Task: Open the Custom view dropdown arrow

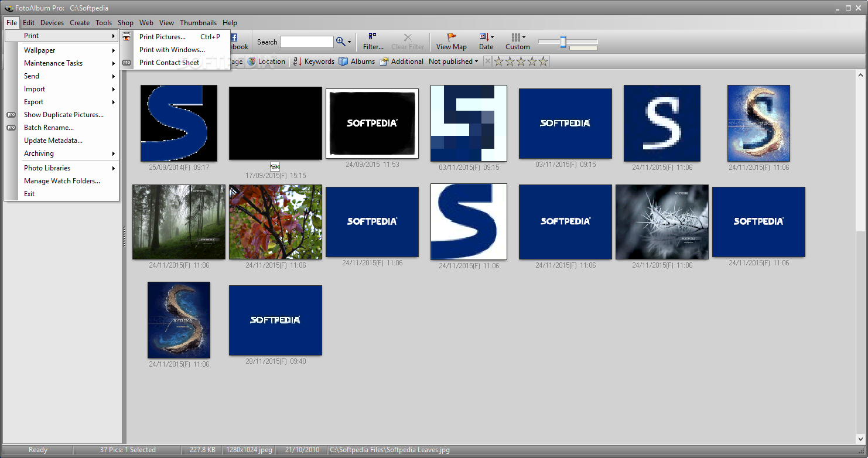Action: coord(524,37)
